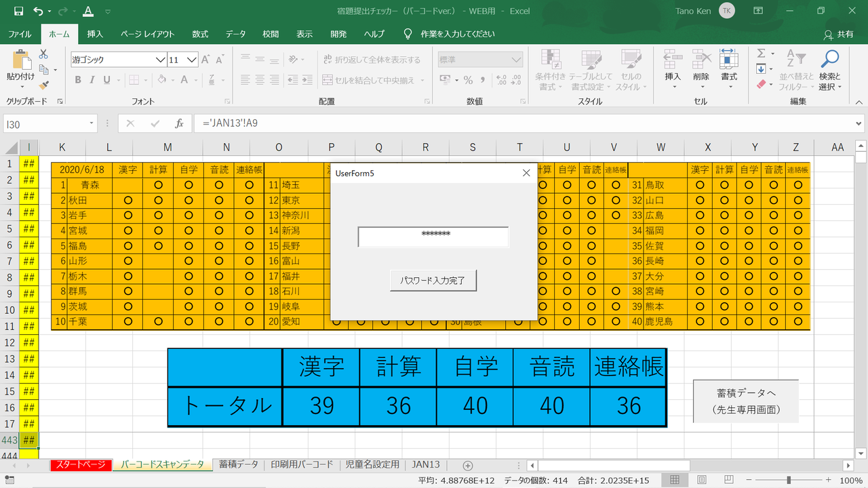Click the fill color bucket icon
Viewport: 868px width, 488px height.
tap(161, 80)
